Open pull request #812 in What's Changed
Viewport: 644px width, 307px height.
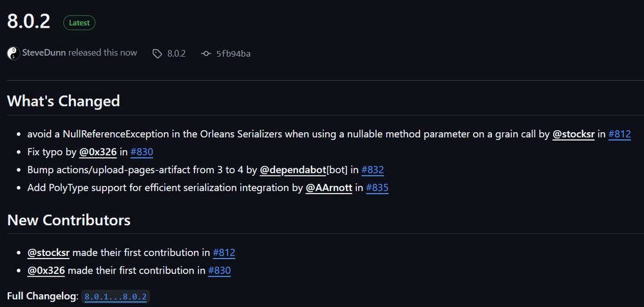(x=620, y=134)
